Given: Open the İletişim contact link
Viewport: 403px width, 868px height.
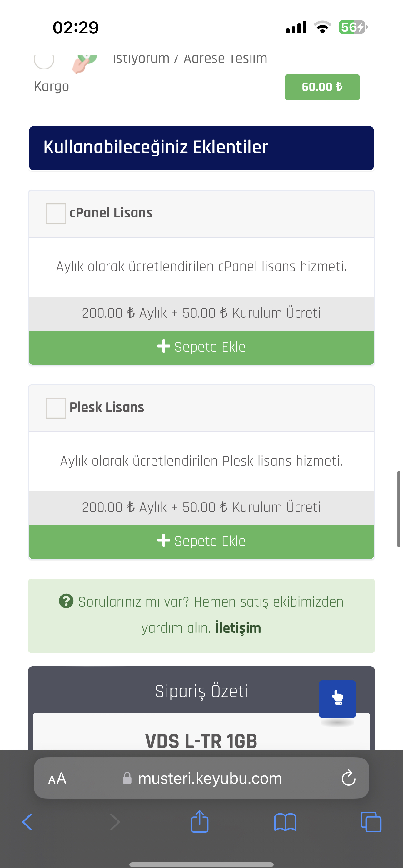Looking at the screenshot, I should tap(238, 628).
